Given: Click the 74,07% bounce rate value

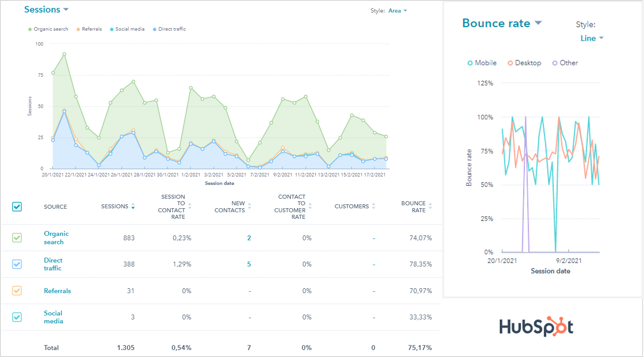Looking at the screenshot, I should point(421,238).
